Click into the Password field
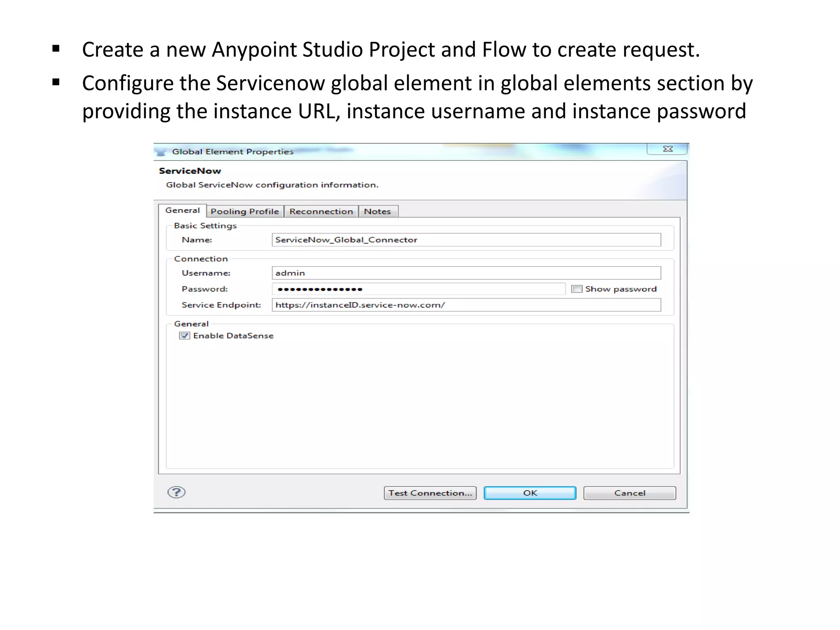This screenshot has height=630, width=840. tap(419, 289)
